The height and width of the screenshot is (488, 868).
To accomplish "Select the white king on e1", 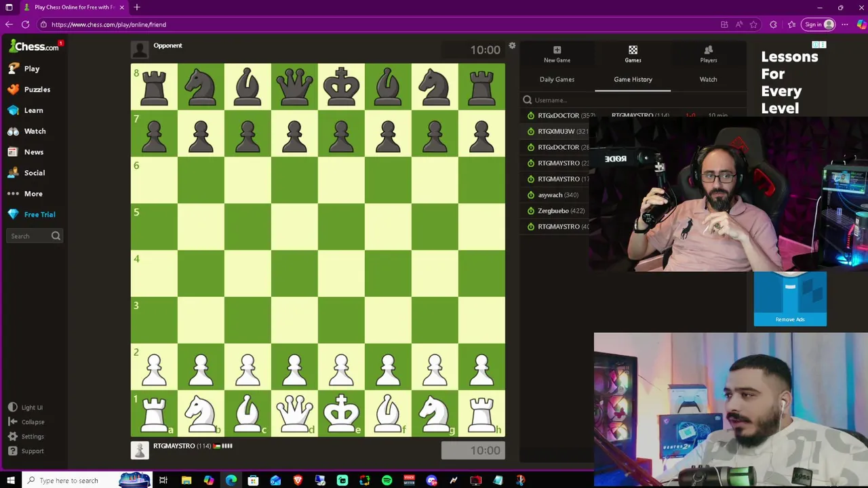I will (341, 413).
